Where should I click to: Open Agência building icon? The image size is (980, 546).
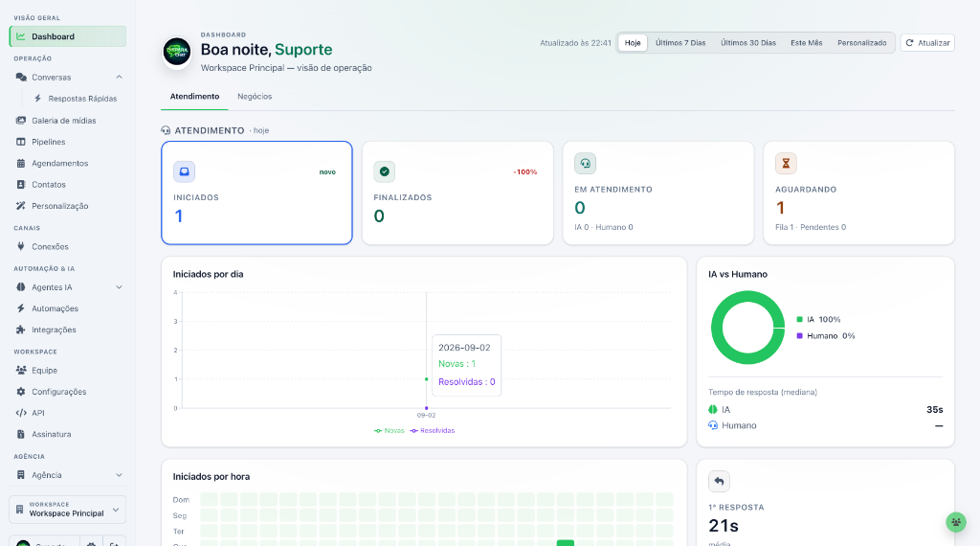21,475
